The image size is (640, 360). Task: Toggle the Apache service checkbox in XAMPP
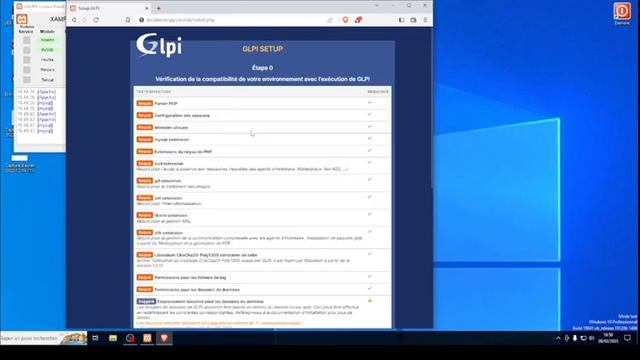[27, 40]
